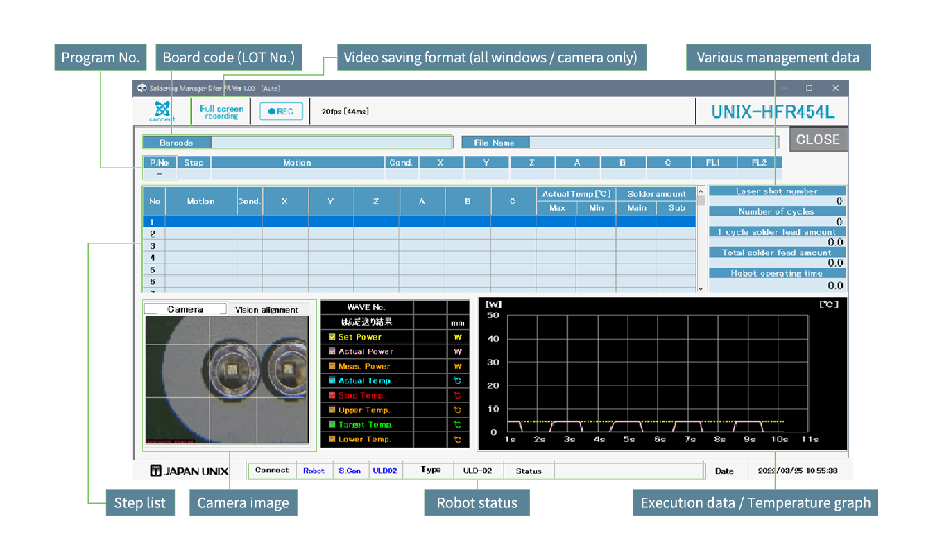Click the CLOSE button
The height and width of the screenshot is (560, 933).
pyautogui.click(x=818, y=139)
